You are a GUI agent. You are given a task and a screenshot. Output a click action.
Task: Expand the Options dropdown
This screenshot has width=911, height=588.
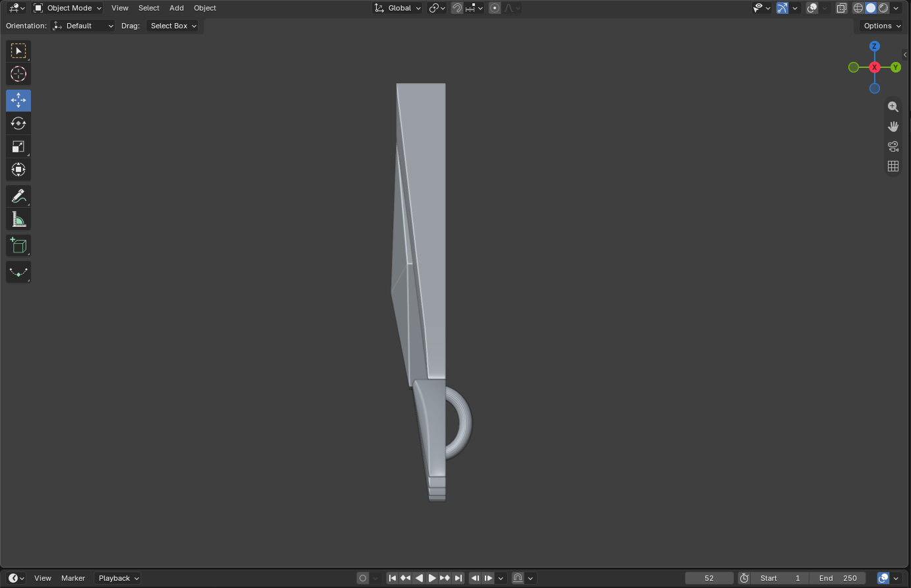(x=882, y=26)
